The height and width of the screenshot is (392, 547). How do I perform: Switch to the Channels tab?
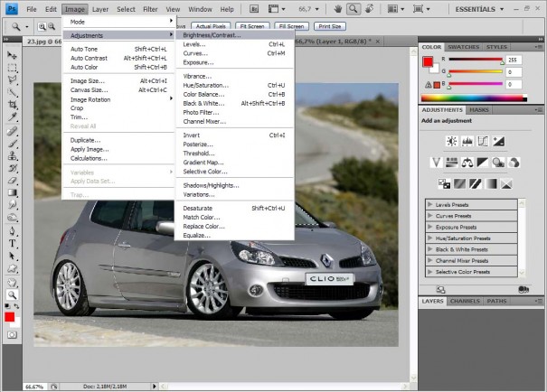pyautogui.click(x=465, y=301)
